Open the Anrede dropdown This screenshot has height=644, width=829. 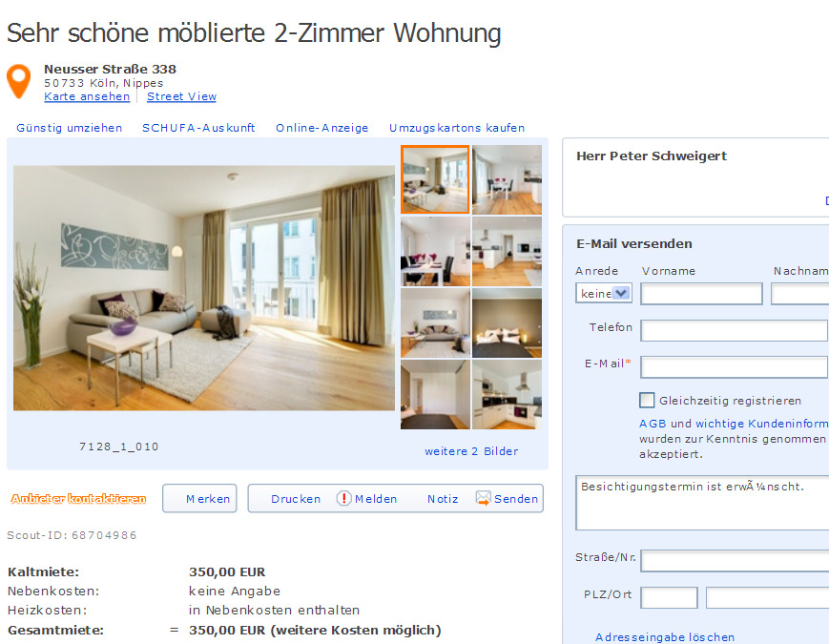[603, 293]
